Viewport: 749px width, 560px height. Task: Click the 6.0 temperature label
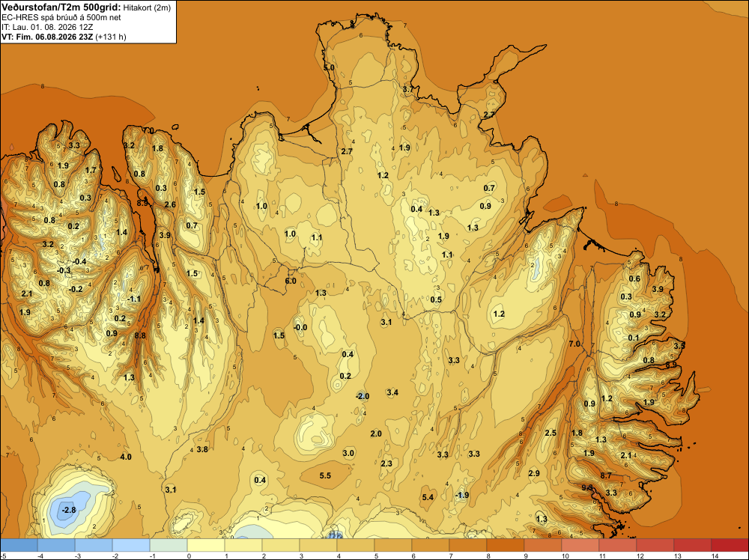[291, 281]
